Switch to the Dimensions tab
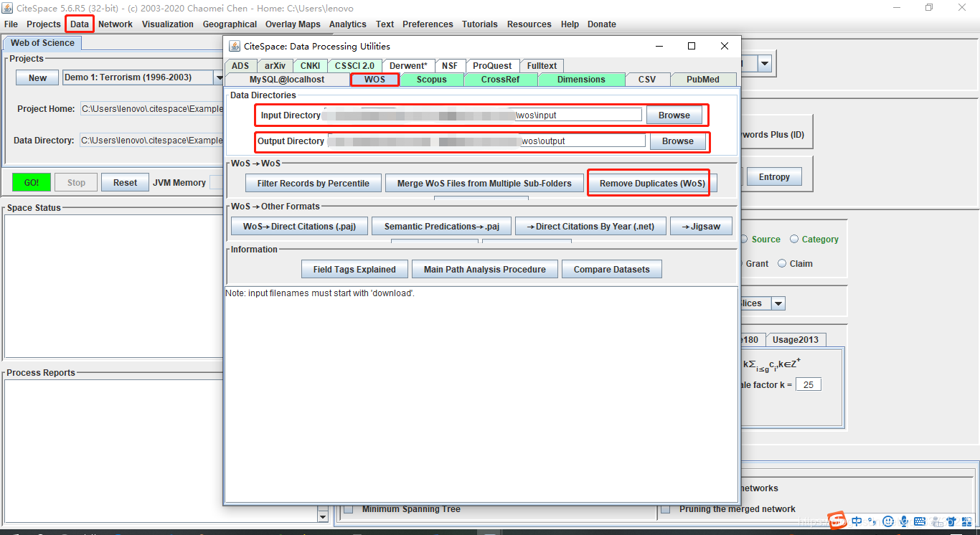The height and width of the screenshot is (535, 980). point(581,80)
